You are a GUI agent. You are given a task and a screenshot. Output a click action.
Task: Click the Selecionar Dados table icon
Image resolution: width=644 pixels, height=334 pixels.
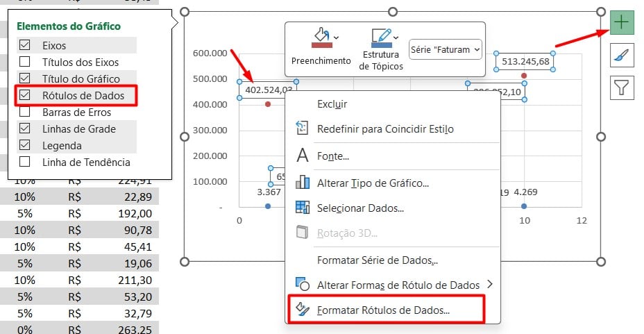303,208
